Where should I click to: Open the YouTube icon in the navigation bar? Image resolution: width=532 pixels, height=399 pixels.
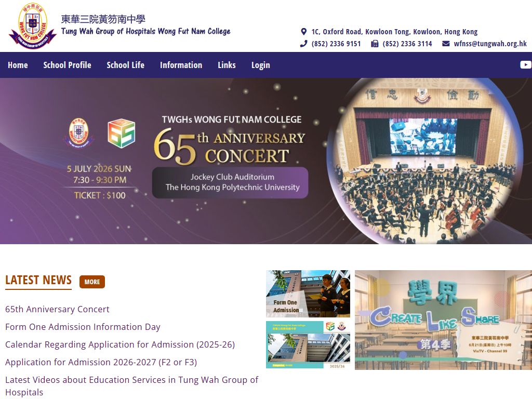(x=526, y=64)
